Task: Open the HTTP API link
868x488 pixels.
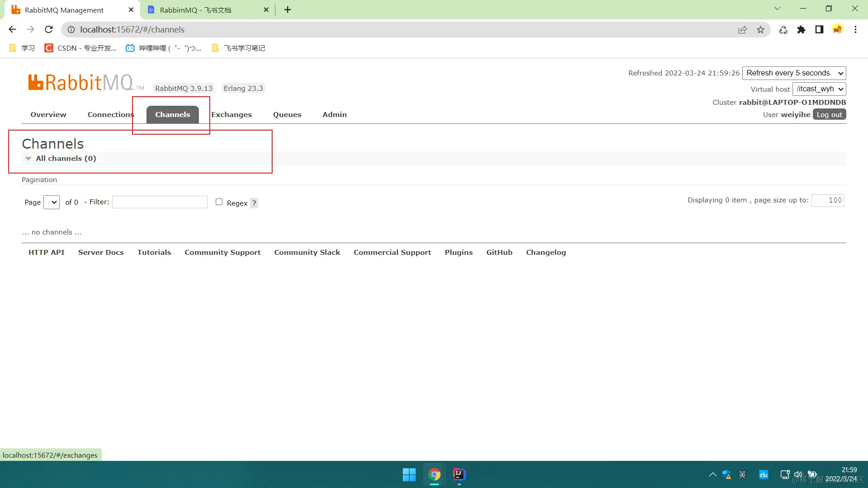Action: click(47, 253)
